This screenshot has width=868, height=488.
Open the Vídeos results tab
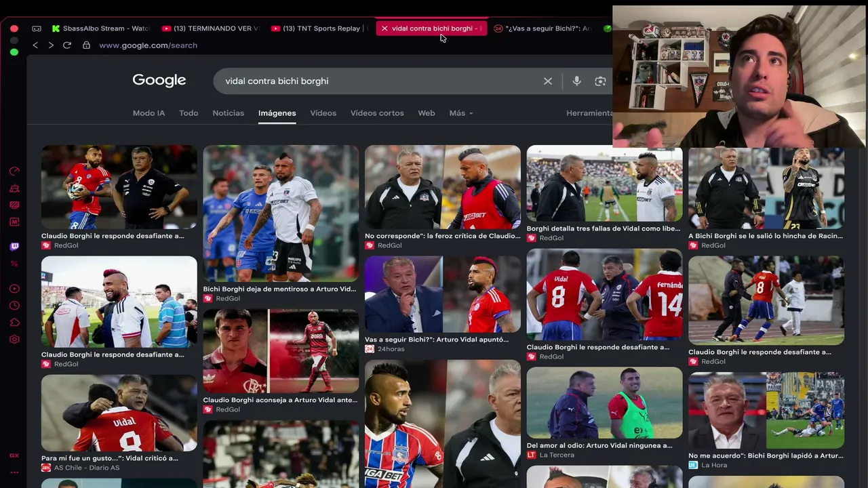click(x=323, y=113)
